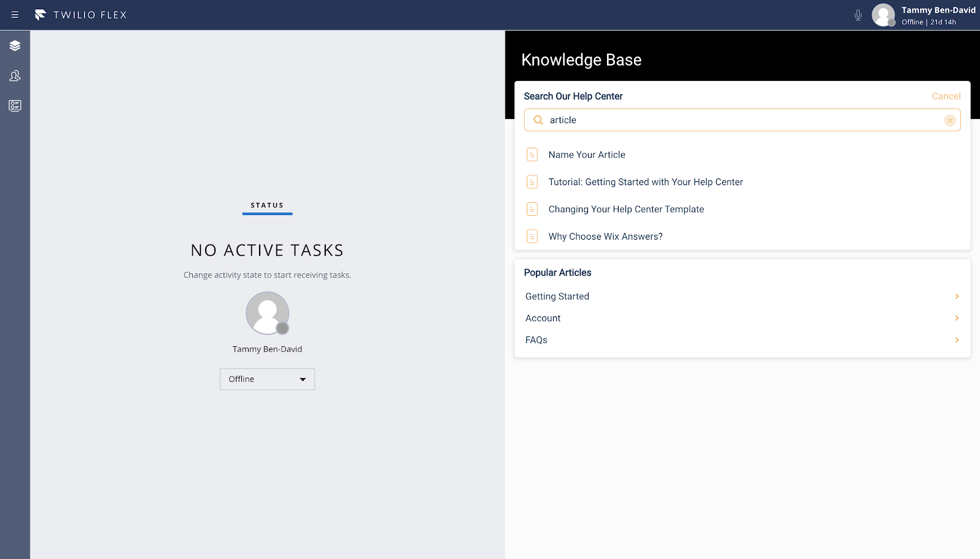Click the Popular Articles heading
This screenshot has width=980, height=559.
point(557,273)
